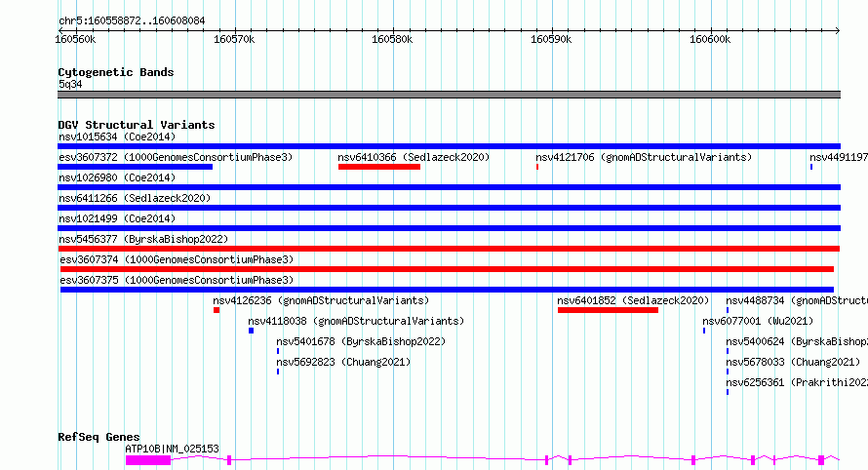The height and width of the screenshot is (470, 868).
Task: Open the nsv4118038 (gnomADStructuralVariants) label
Action: click(x=356, y=321)
